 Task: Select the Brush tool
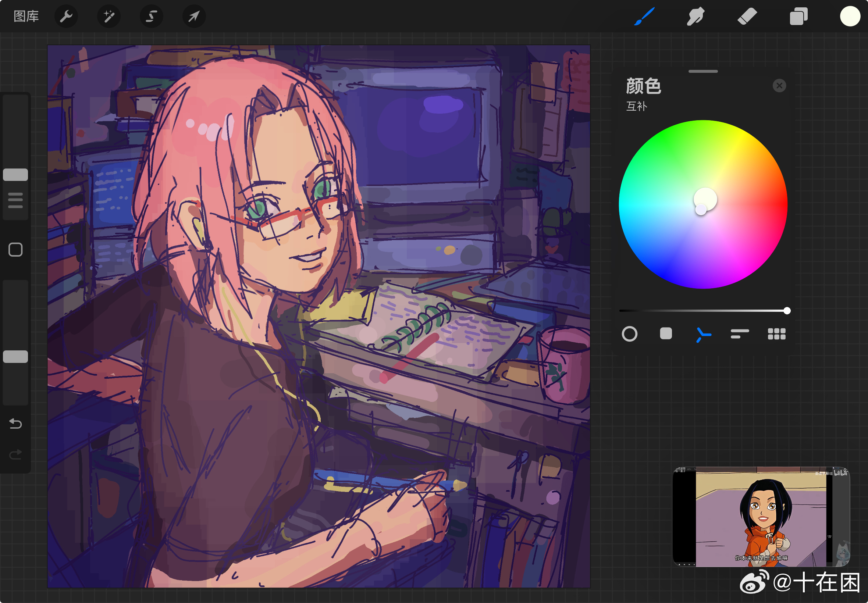click(x=644, y=16)
